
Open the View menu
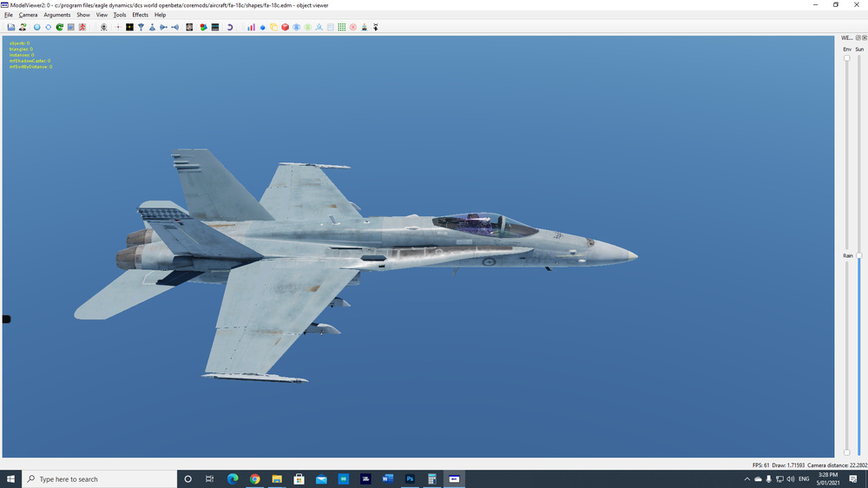click(102, 15)
